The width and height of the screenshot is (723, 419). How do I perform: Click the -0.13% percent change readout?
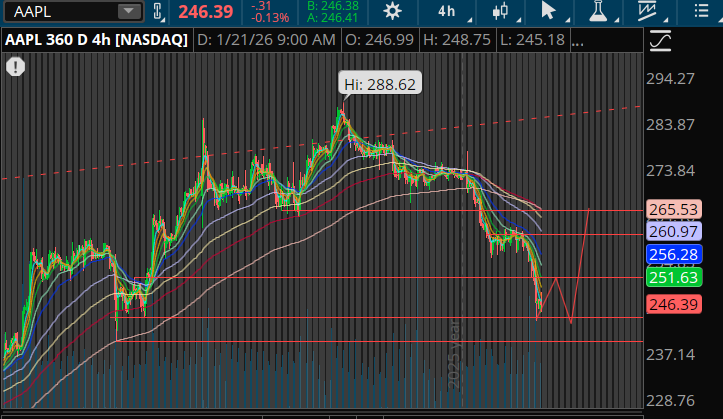[270, 18]
